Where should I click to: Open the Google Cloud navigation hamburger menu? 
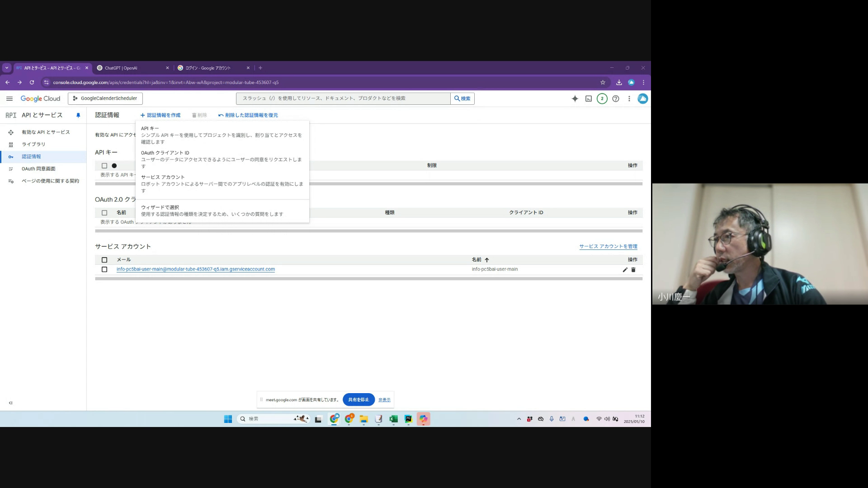point(9,99)
